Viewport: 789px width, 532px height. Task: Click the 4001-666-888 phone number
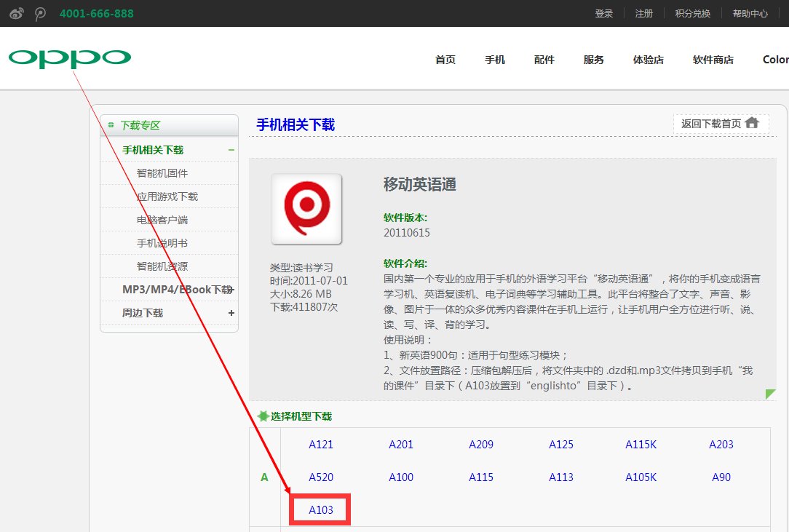coord(97,14)
